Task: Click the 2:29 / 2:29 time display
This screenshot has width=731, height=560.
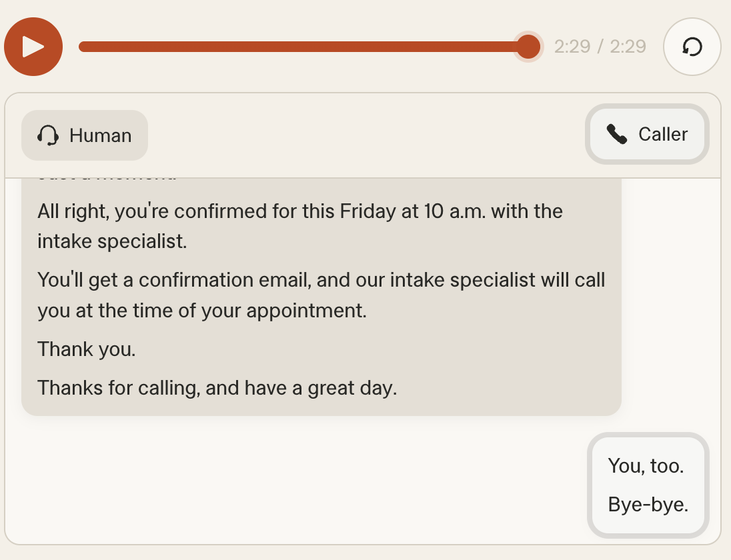Action: point(600,47)
